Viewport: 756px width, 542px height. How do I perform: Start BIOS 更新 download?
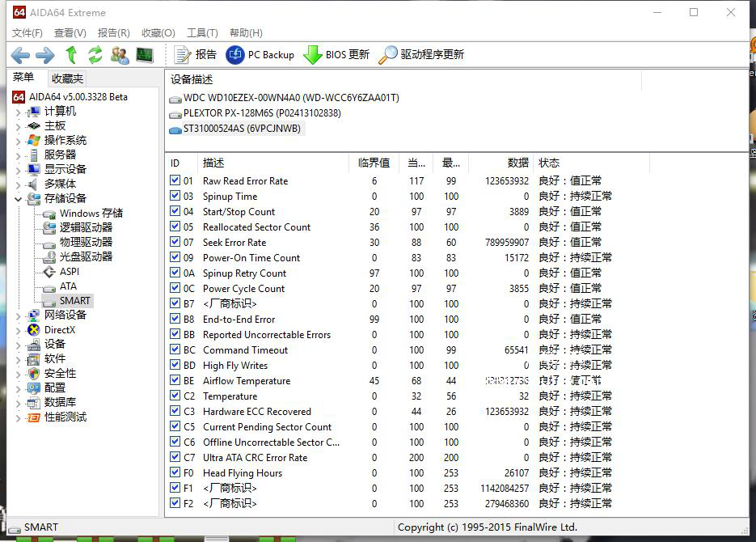[x=336, y=54]
